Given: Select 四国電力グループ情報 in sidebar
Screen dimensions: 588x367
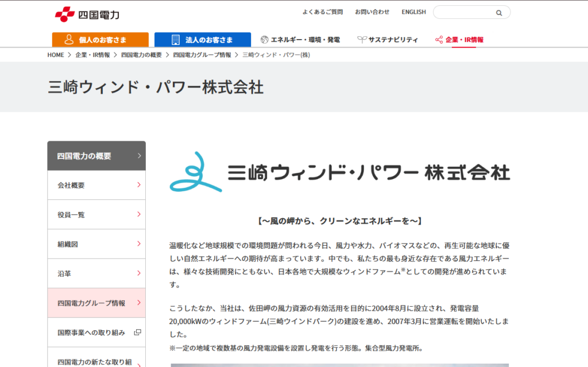Looking at the screenshot, I should [x=96, y=303].
